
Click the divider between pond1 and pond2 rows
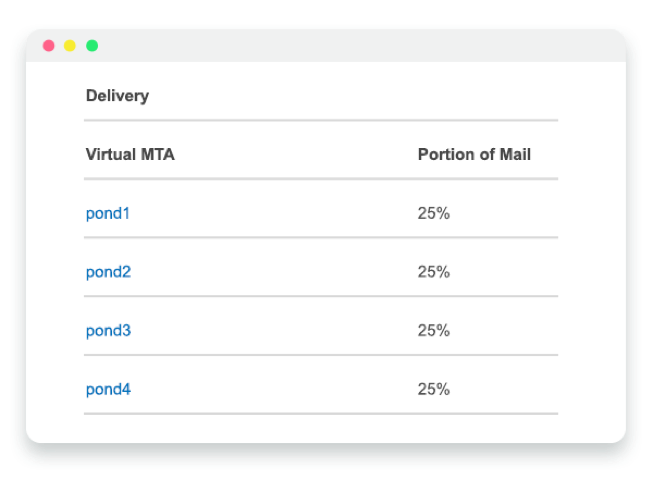(321, 238)
